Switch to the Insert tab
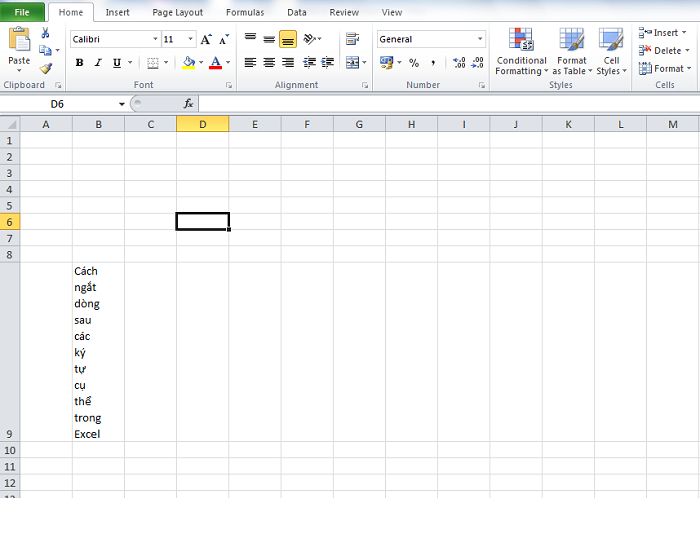The width and height of the screenshot is (700, 534). [x=117, y=13]
